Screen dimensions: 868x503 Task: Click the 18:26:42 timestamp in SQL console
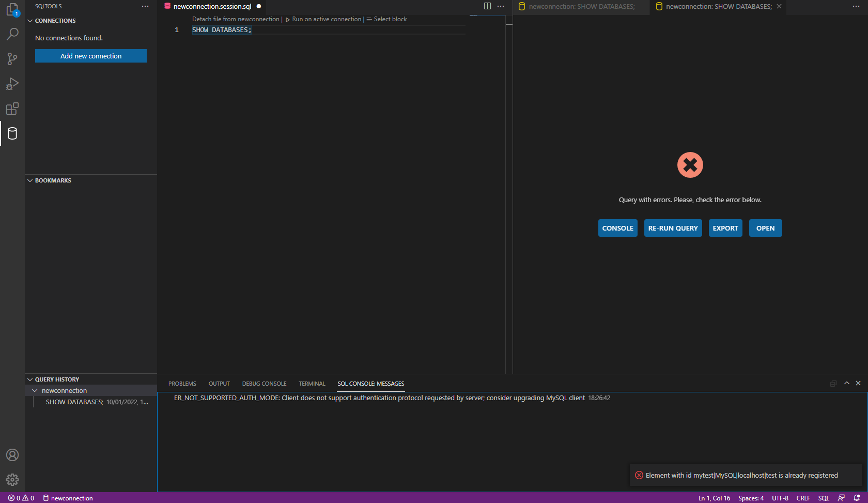tap(599, 398)
